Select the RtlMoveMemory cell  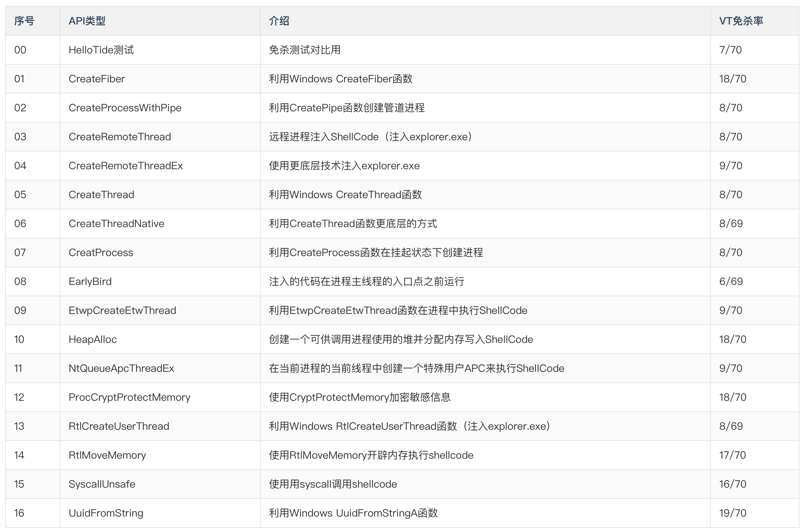[107, 455]
